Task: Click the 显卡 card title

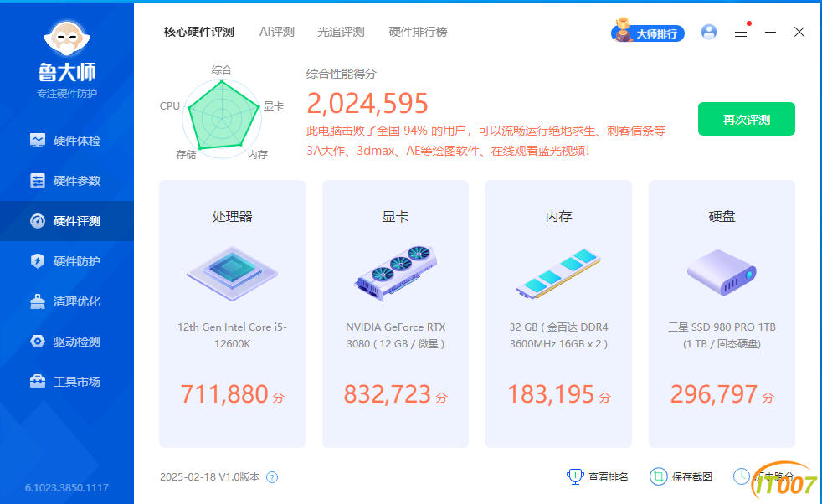Action: 395,217
